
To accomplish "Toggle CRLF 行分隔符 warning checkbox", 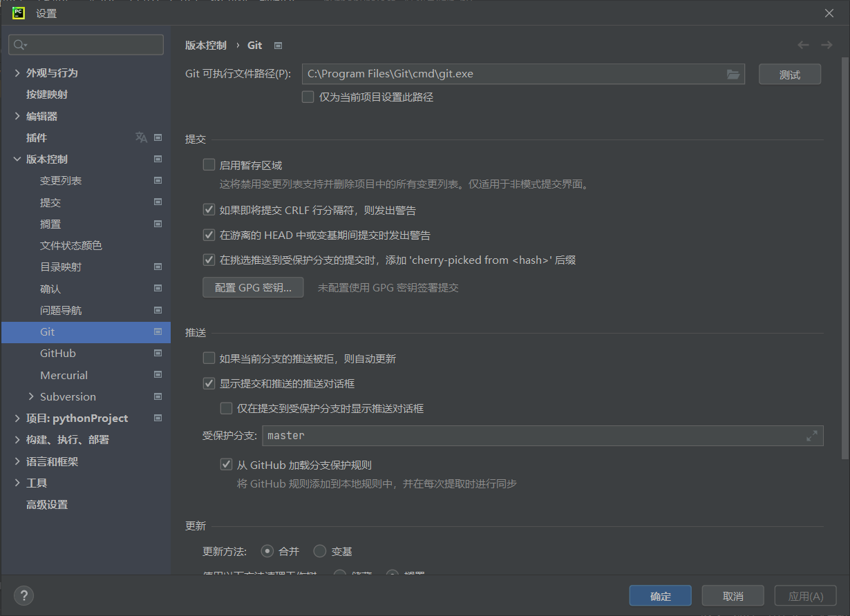I will click(209, 210).
